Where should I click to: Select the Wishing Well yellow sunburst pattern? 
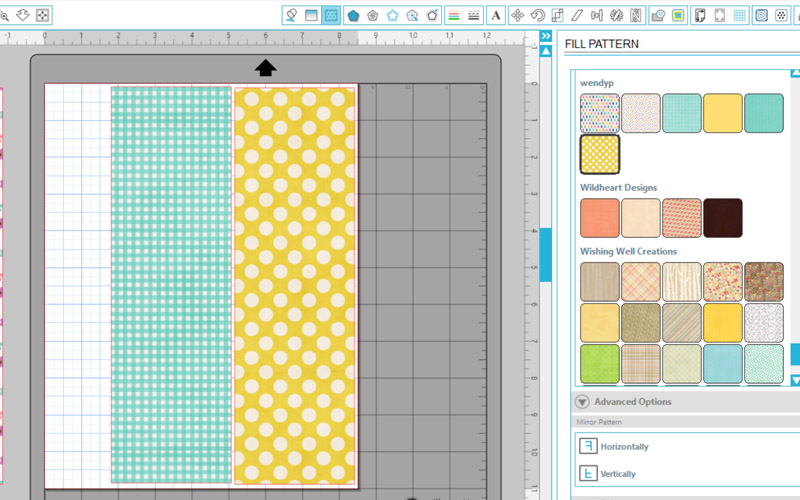click(722, 322)
